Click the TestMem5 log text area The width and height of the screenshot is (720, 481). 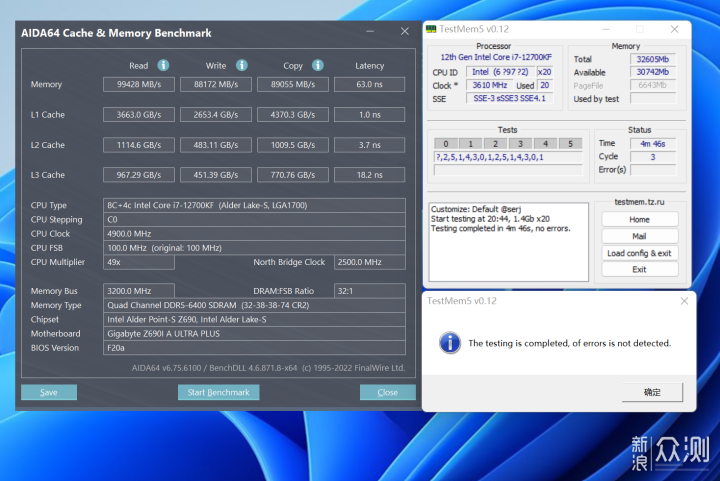[x=508, y=242]
